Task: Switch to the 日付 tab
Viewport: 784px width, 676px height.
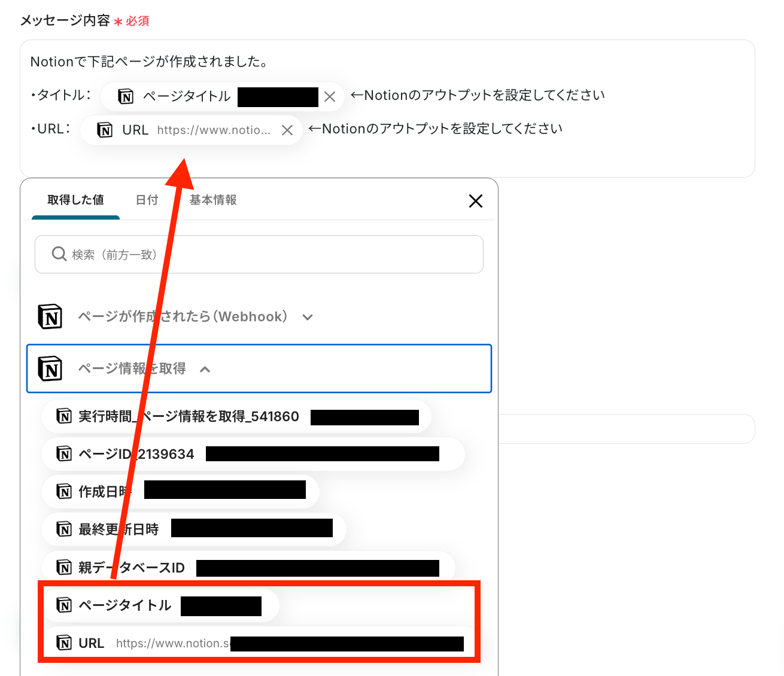Action: point(147,200)
